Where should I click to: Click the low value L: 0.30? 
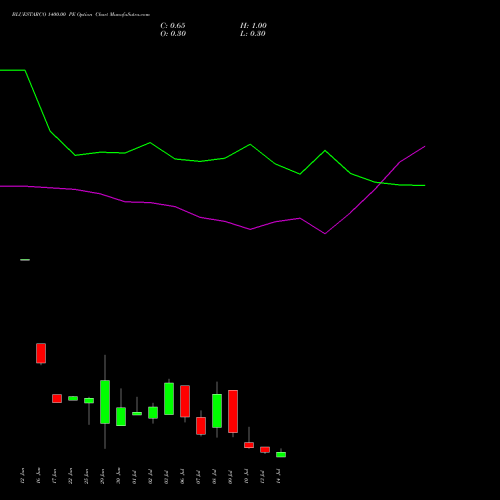pos(253,34)
